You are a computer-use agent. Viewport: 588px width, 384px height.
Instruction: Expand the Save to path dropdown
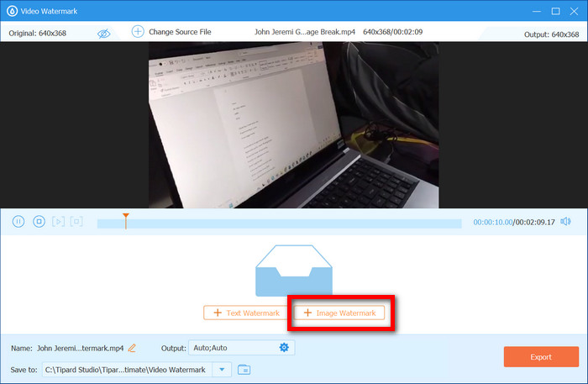tap(222, 370)
